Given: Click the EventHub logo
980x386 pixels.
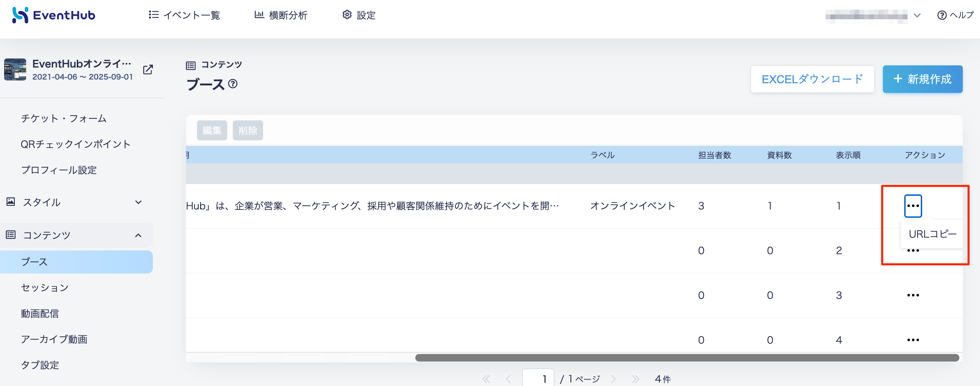Looking at the screenshot, I should [53, 15].
